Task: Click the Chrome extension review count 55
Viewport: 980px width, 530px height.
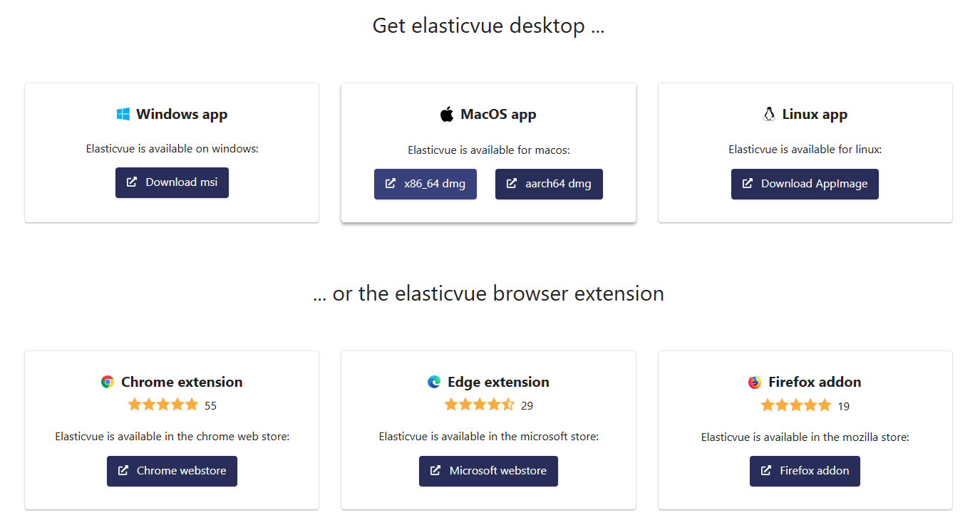Action: 210,406
